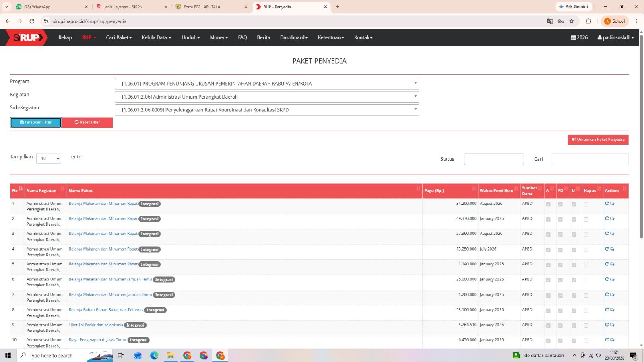Sort by the Pagu (Rp.) column arrows

[x=474, y=188]
